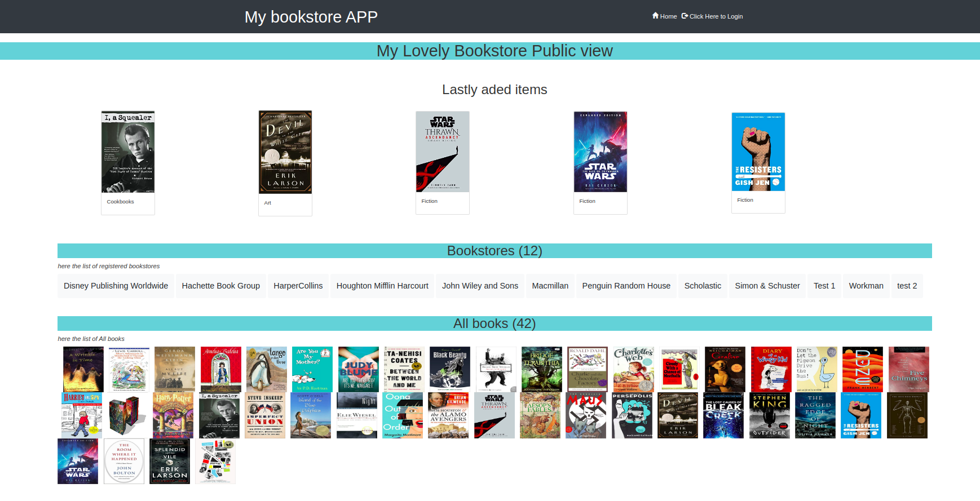Open the 'Maus' book cover
Image resolution: width=980 pixels, height=501 pixels.
pyautogui.click(x=586, y=415)
